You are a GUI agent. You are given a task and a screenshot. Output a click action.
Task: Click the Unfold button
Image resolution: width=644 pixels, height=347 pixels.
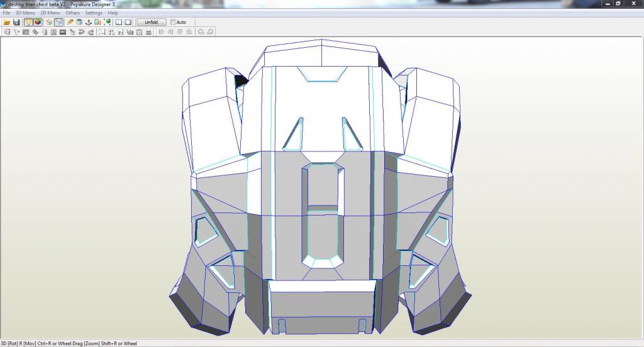pyautogui.click(x=151, y=22)
